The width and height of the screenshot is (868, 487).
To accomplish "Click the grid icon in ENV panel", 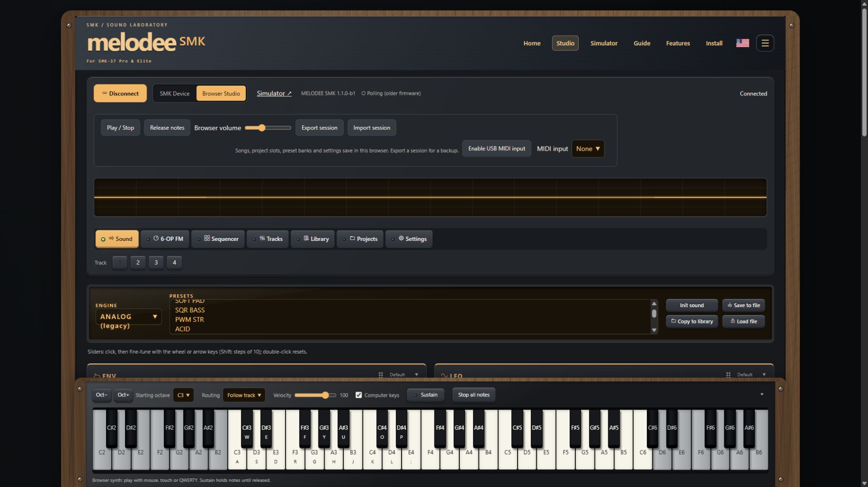I will click(381, 375).
